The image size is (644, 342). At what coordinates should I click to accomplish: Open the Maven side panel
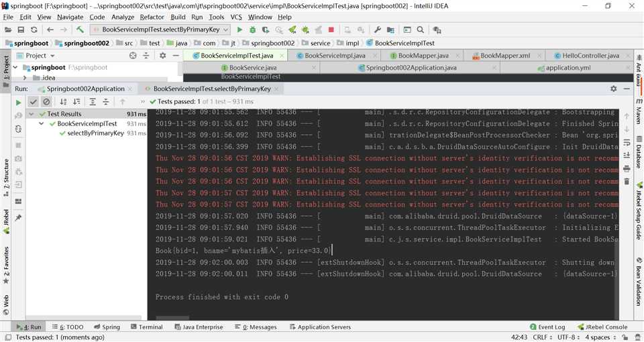(639, 112)
